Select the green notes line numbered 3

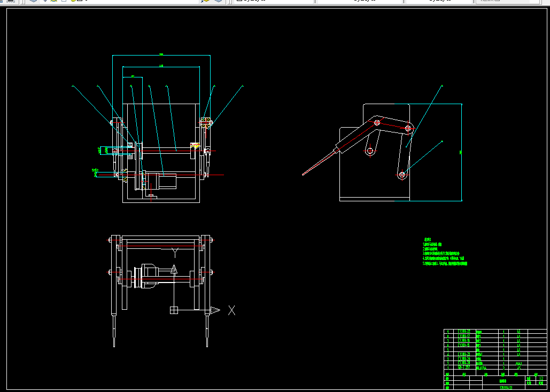pyautogui.click(x=441, y=254)
